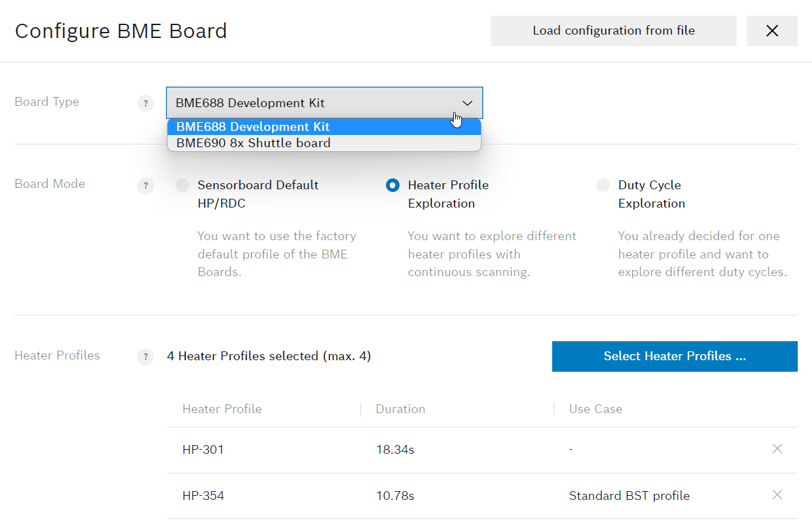Close the Configure BME Board dialog

[771, 31]
